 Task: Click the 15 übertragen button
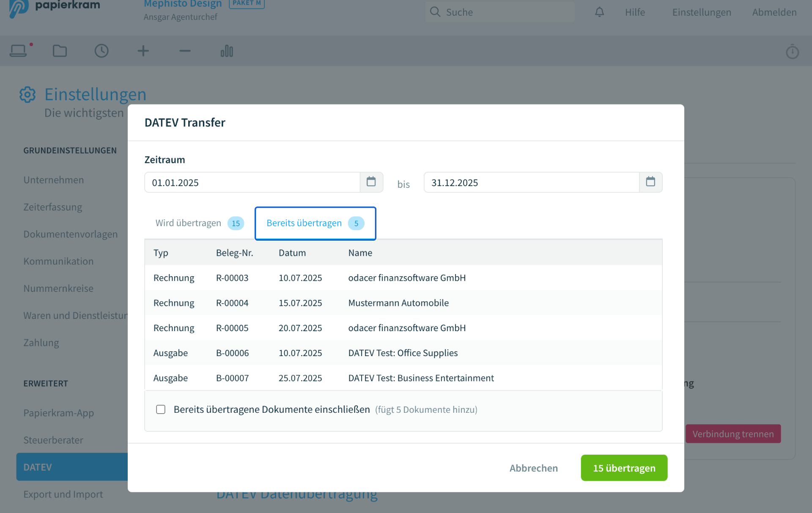coord(624,468)
